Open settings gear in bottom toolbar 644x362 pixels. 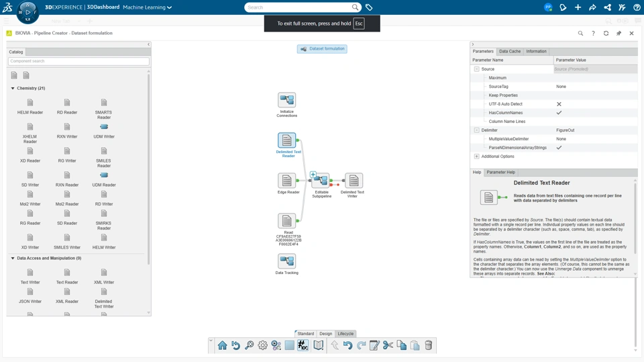[262, 345]
